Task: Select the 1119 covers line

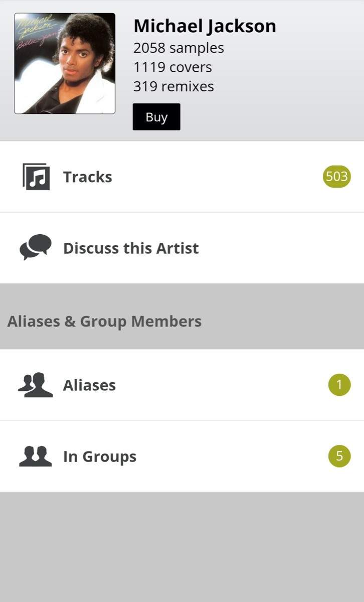Action: click(172, 67)
